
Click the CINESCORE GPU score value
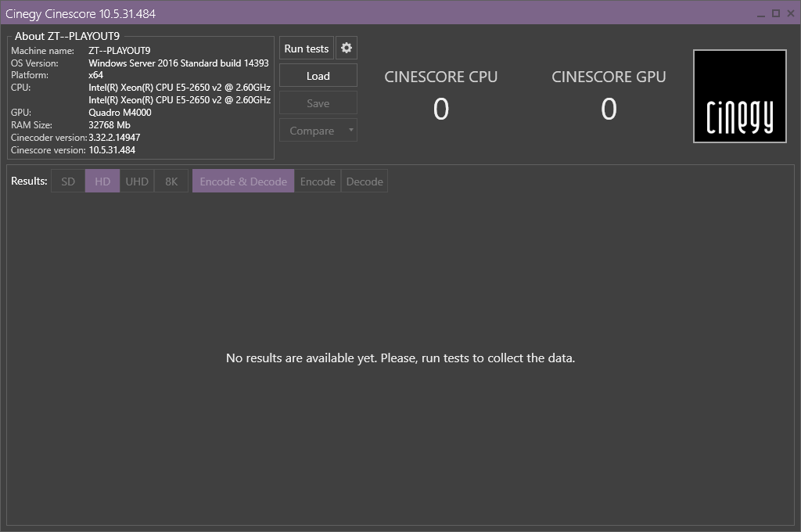pos(609,109)
